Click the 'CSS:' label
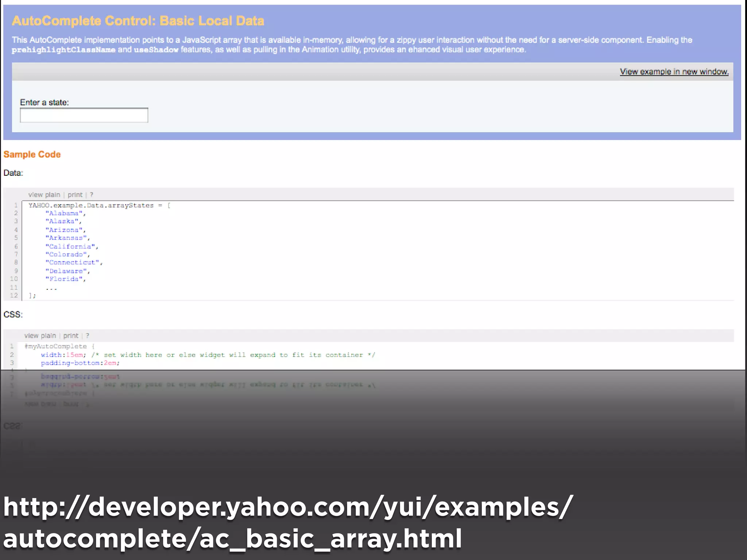The image size is (747, 560). pyautogui.click(x=13, y=314)
